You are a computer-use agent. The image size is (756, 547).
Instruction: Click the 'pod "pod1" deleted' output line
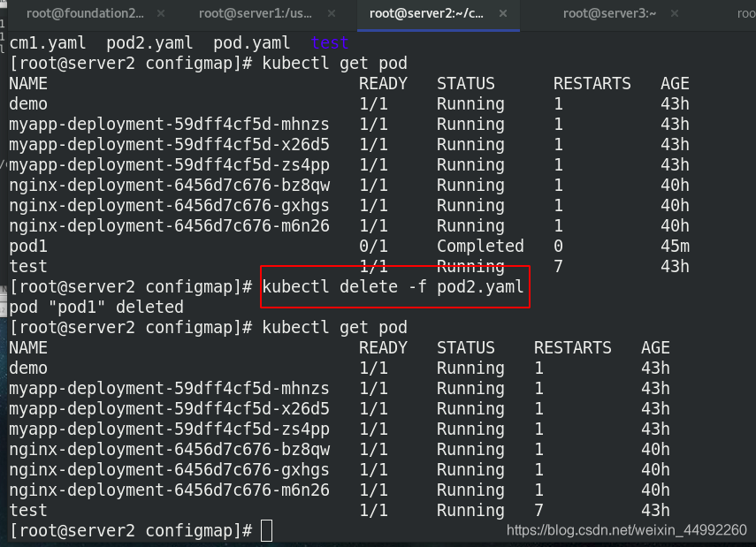pos(96,307)
